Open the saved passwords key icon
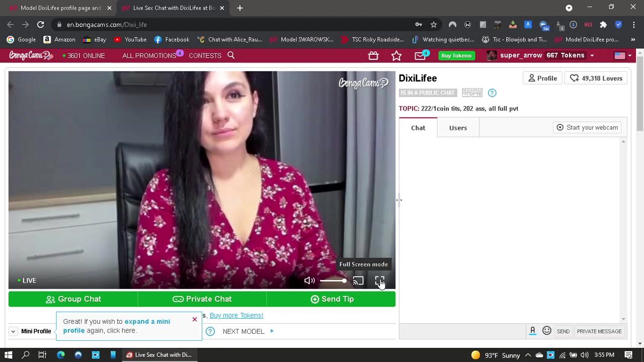This screenshot has height=362, width=644. click(419, 24)
